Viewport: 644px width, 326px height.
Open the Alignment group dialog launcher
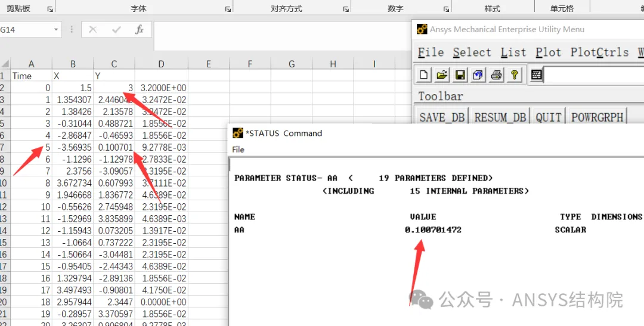346,9
